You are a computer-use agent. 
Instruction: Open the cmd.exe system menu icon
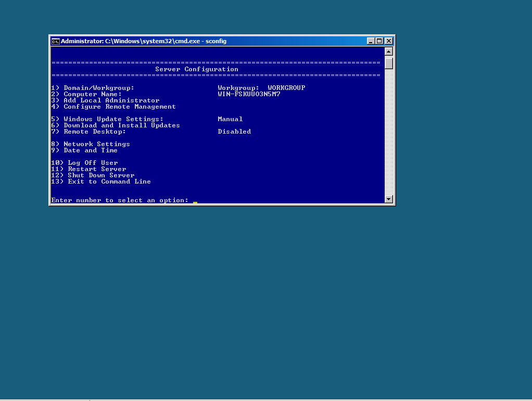click(x=55, y=41)
